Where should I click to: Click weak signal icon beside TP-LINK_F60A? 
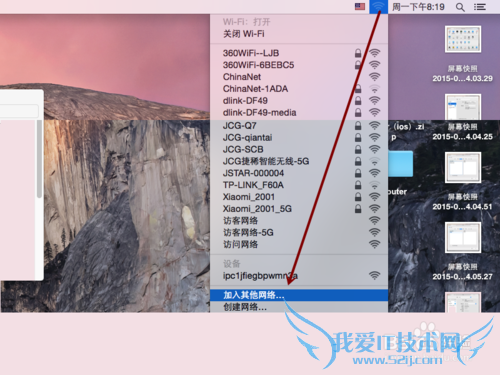pyautogui.click(x=375, y=185)
